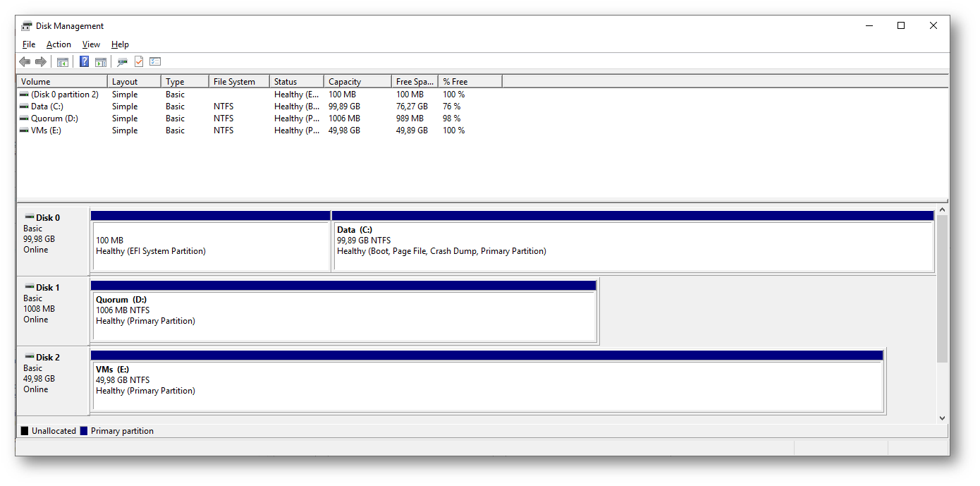Image resolution: width=980 pixels, height=486 pixels.
Task: Toggle Show/Hide Action Pane toolbar icon
Action: pyautogui.click(x=101, y=62)
